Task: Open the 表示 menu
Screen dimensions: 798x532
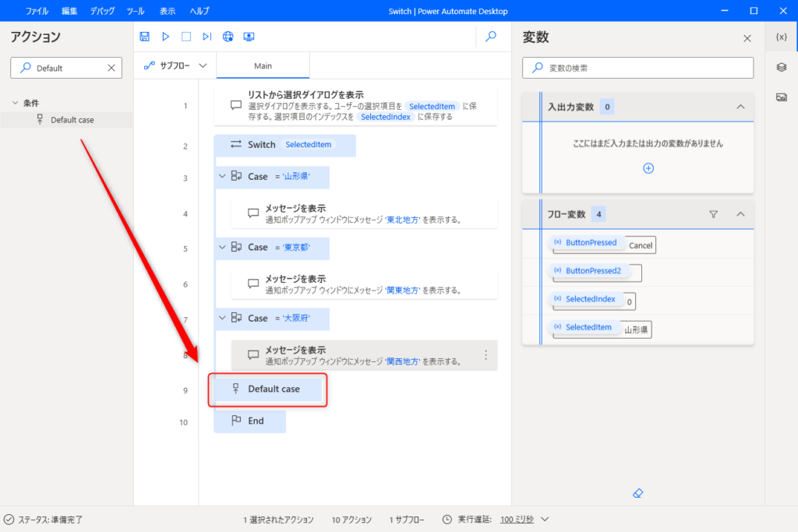Action: 168,11
